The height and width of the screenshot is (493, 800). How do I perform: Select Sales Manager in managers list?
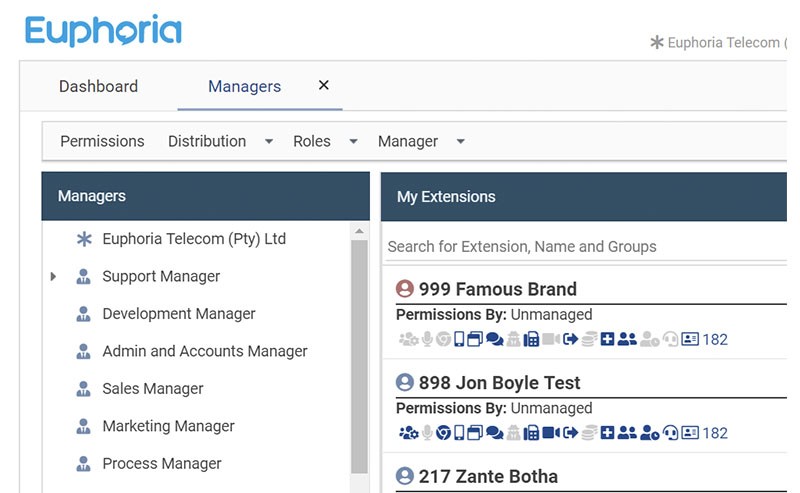click(153, 389)
